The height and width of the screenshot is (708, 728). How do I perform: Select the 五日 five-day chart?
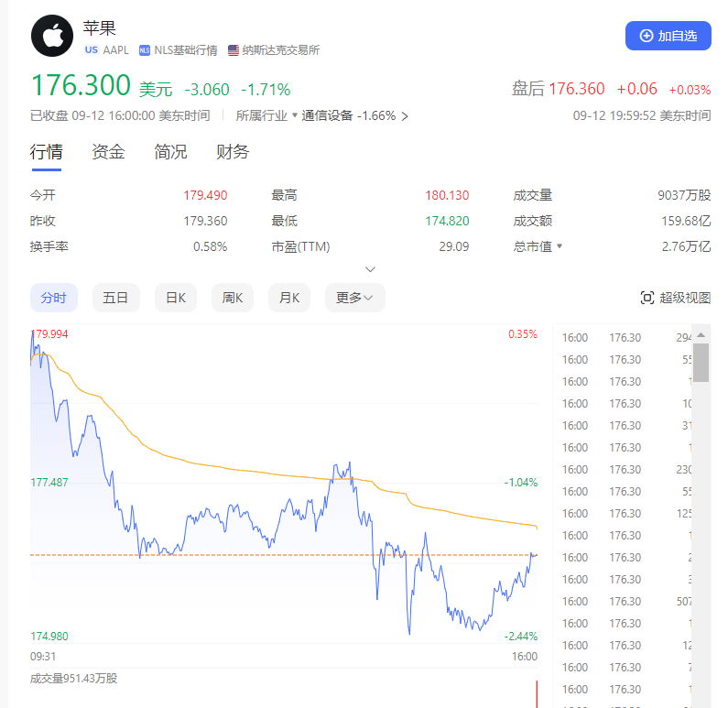115,298
